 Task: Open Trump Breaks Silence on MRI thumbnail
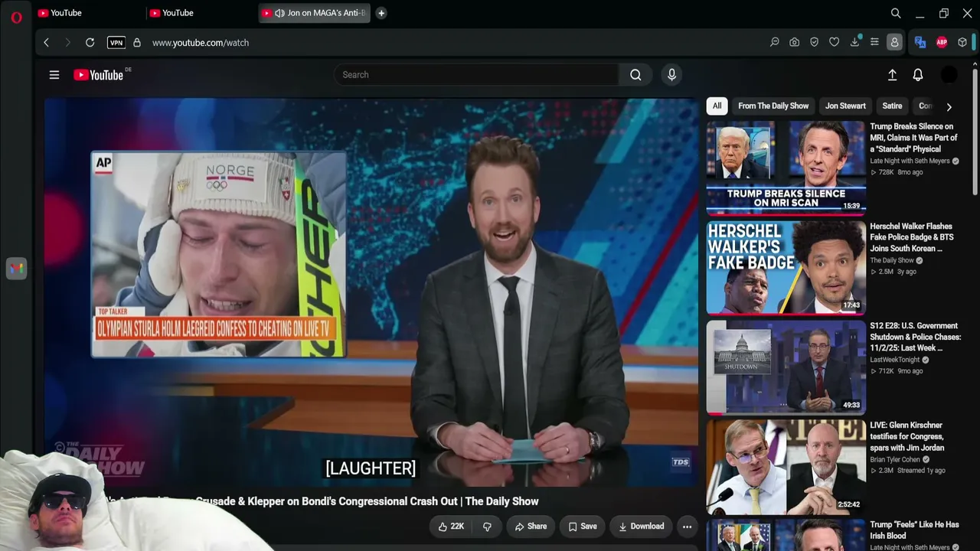tap(786, 167)
